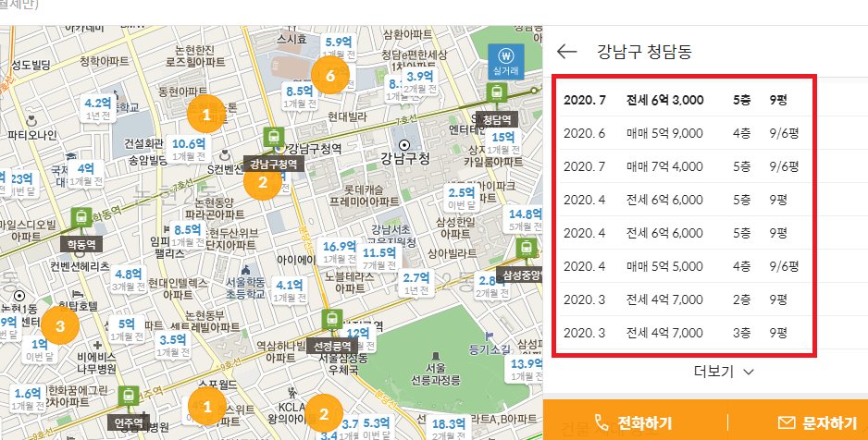The image size is (868, 440).
Task: Open the 8.5억 price tag beside cluster 6
Action: [300, 96]
